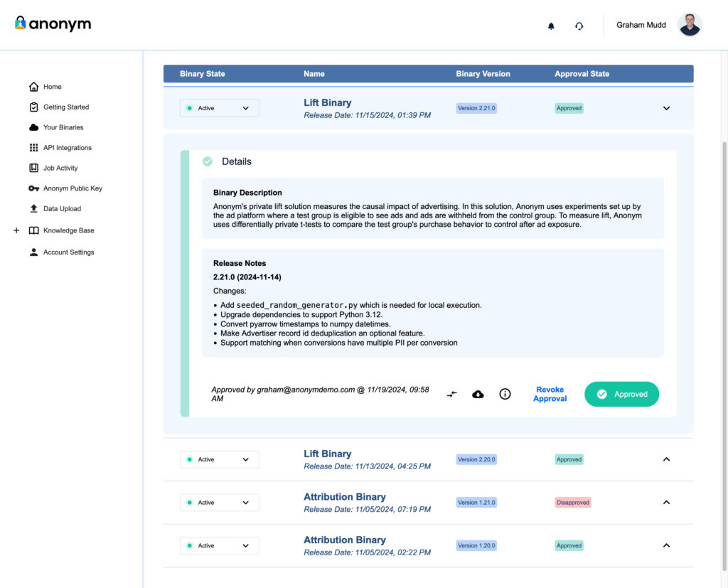This screenshot has height=588, width=728.
Task: Open Account Settings page
Action: click(x=69, y=252)
